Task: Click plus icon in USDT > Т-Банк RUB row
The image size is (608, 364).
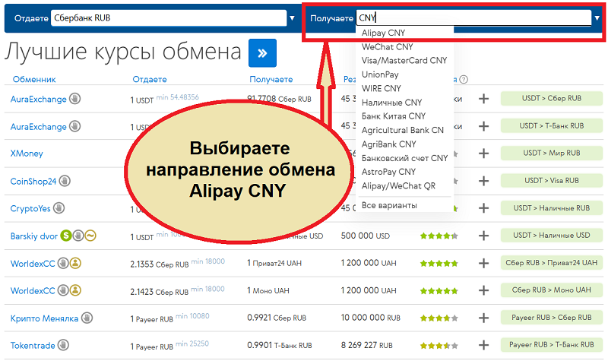Action: coord(483,126)
